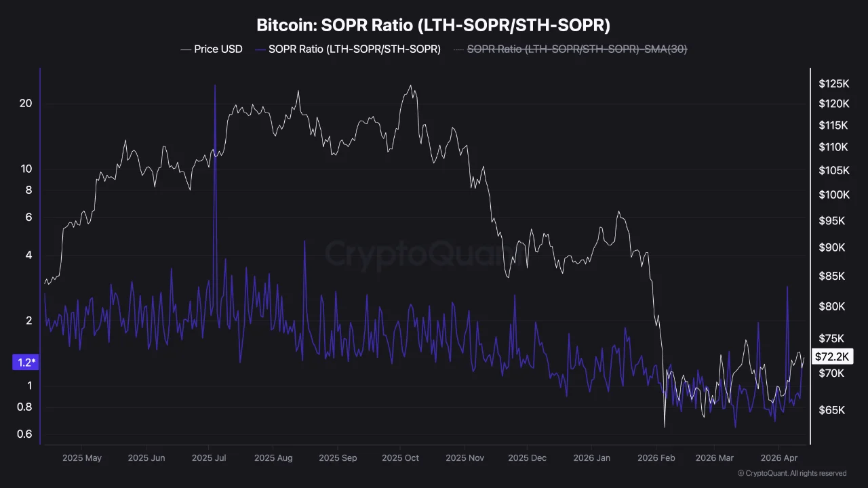Screen dimensions: 868x488
Task: Enable the struck-through SOPR Ratio SMA(30) legend series
Action: click(577, 49)
